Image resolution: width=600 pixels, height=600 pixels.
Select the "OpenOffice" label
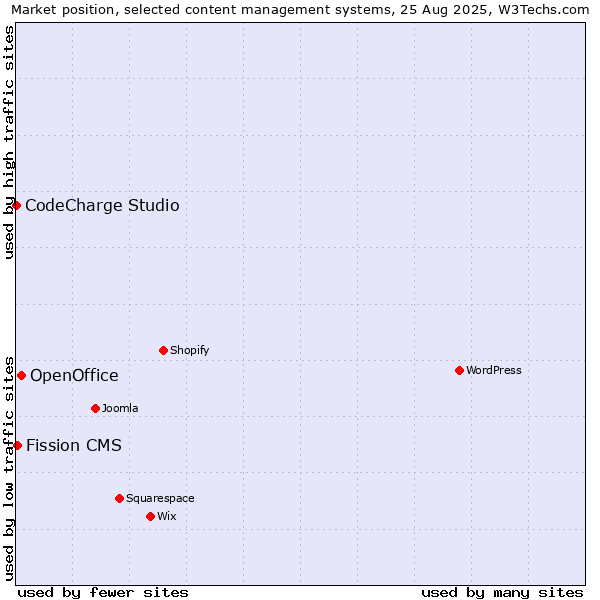pyautogui.click(x=74, y=375)
